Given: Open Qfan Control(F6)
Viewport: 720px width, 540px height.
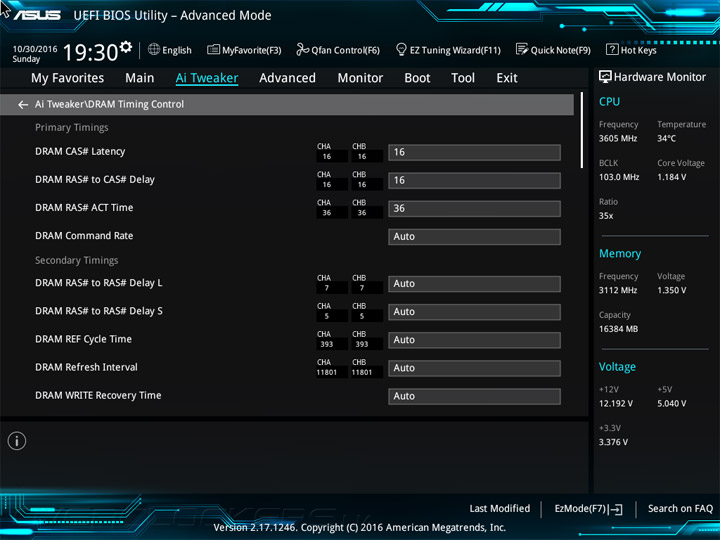Looking at the screenshot, I should [345, 50].
